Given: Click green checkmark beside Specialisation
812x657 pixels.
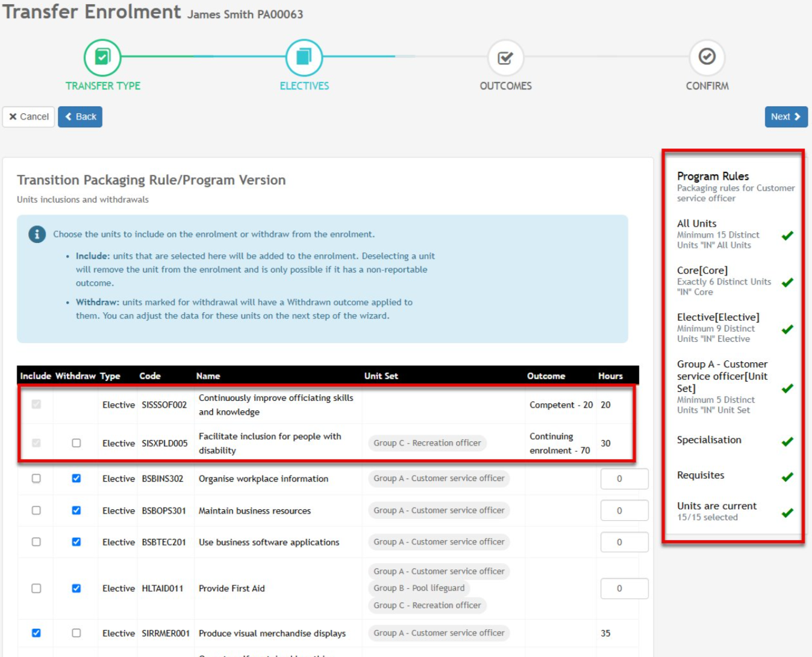Looking at the screenshot, I should pyautogui.click(x=787, y=442).
